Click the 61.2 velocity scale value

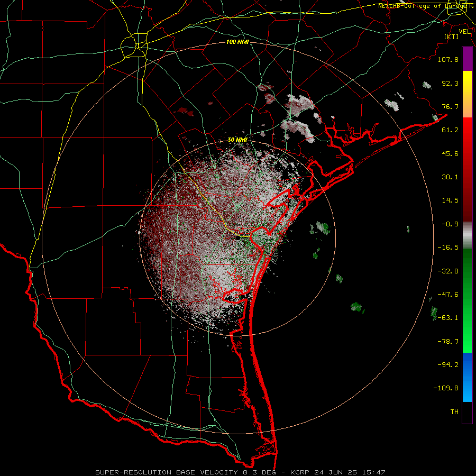[450, 130]
